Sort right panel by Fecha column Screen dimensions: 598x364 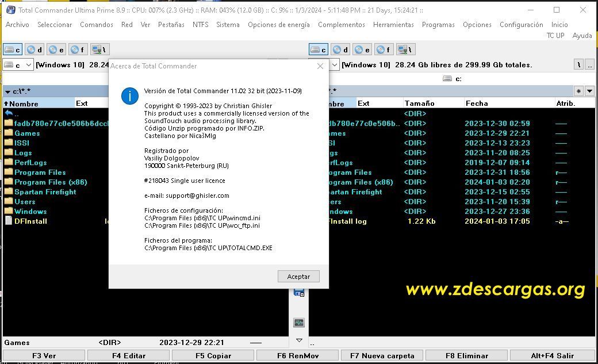[x=509, y=104]
